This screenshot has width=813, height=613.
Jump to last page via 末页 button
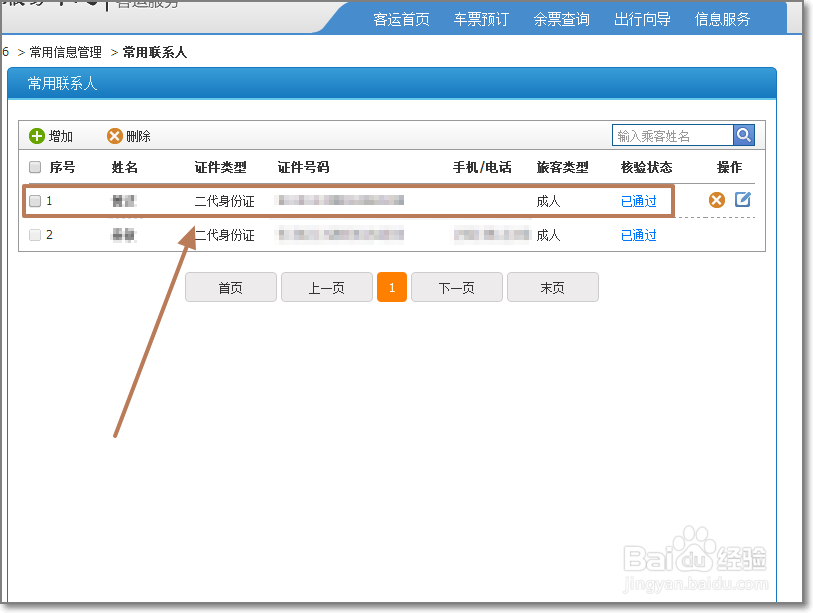tap(552, 287)
